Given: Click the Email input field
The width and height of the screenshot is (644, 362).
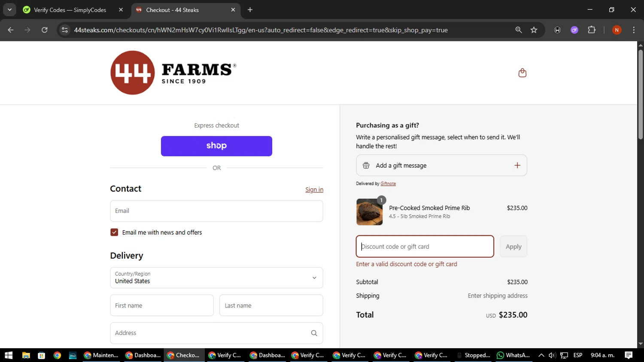Looking at the screenshot, I should click(216, 211).
